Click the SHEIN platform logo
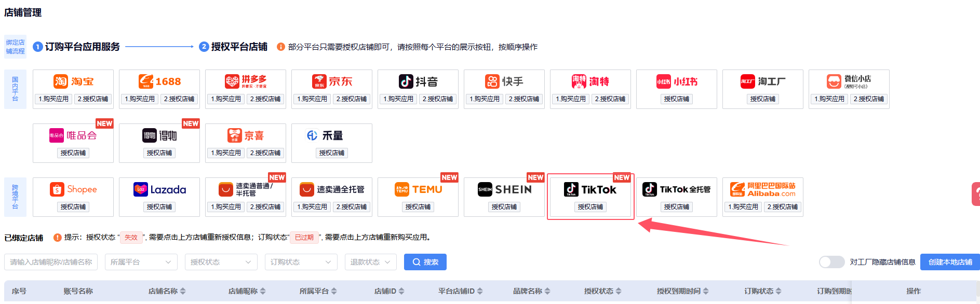This screenshot has width=980, height=304. tap(504, 189)
